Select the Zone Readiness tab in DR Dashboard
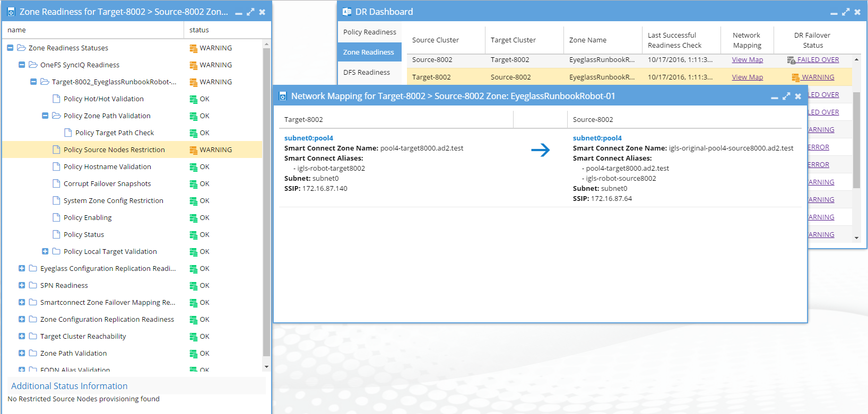 (369, 52)
